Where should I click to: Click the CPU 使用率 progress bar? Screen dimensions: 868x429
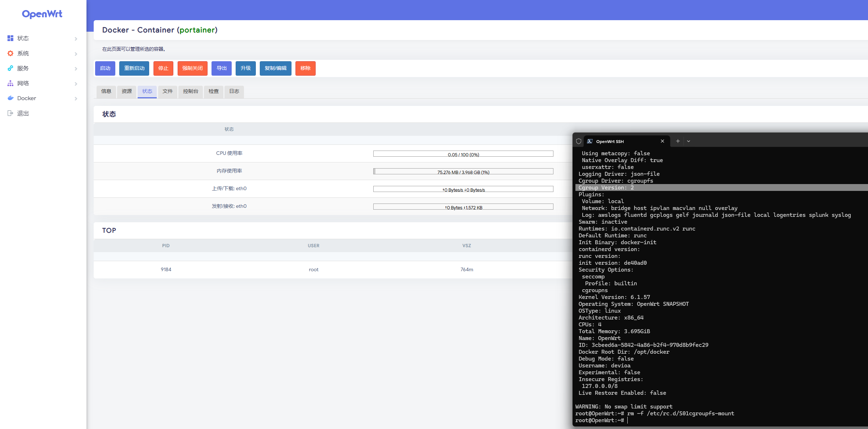(463, 153)
